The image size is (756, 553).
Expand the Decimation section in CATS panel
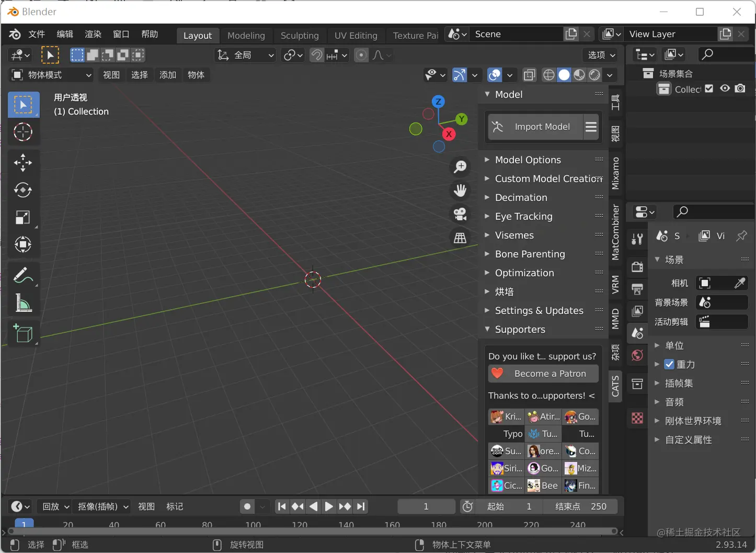521,197
